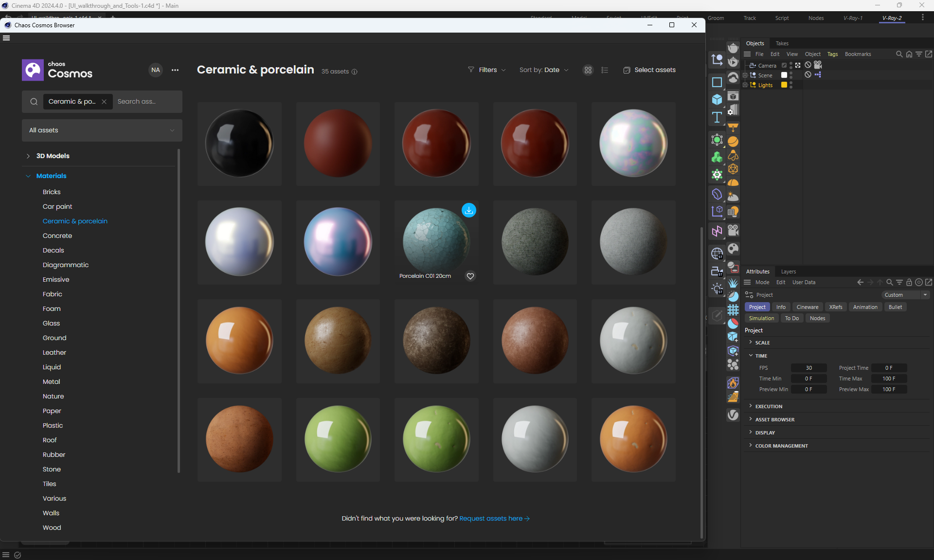Select the Text spline tool icon
The width and height of the screenshot is (934, 560).
coord(717,117)
